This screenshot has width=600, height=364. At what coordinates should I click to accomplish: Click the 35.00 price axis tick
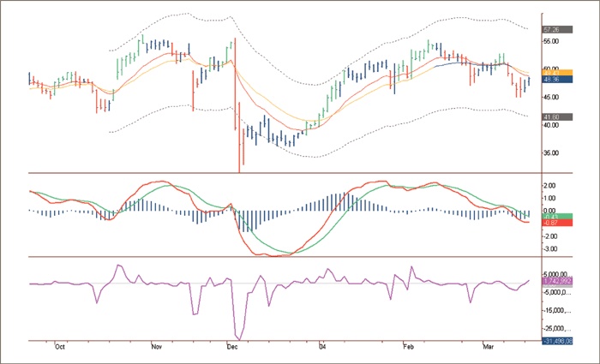554,152
